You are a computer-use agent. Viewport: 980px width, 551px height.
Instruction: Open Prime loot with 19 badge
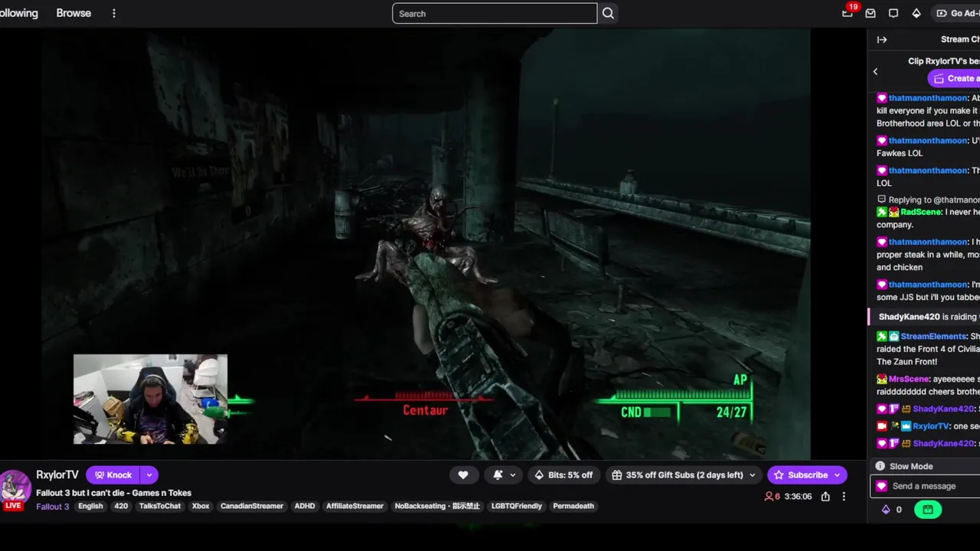tap(848, 13)
